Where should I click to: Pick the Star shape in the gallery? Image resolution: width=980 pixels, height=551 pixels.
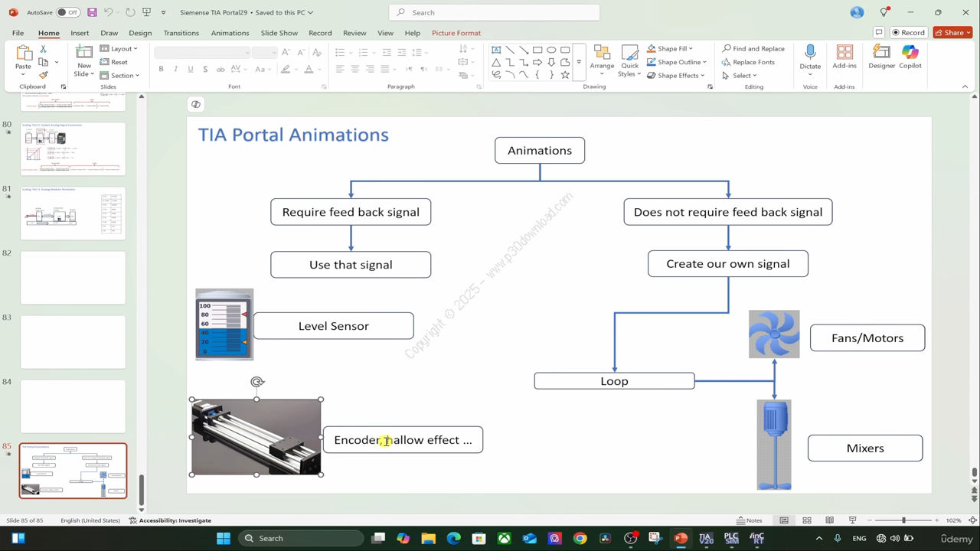tap(565, 75)
